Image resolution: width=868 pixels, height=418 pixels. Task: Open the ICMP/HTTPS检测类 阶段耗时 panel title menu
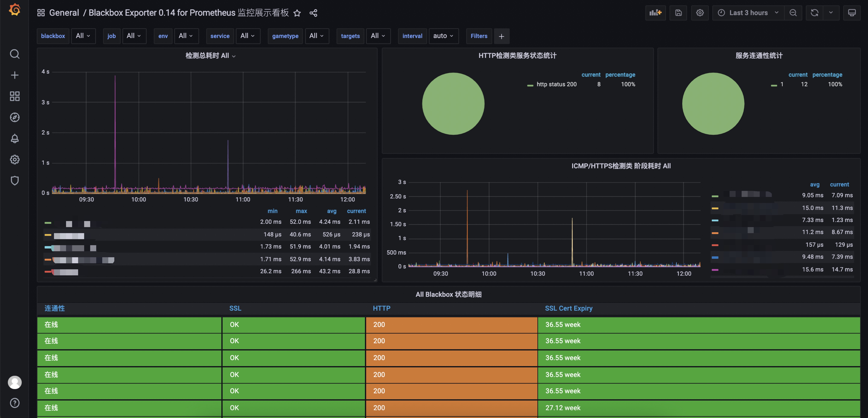(x=621, y=166)
